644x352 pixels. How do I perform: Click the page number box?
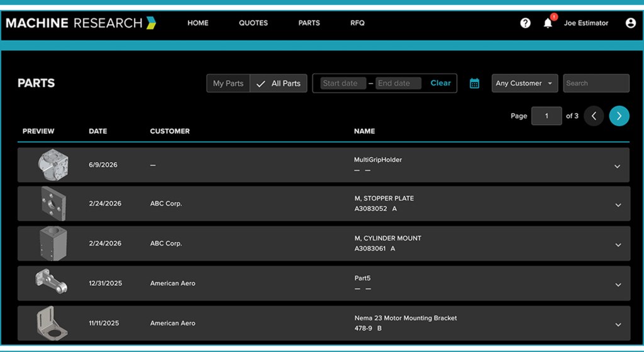click(x=547, y=116)
